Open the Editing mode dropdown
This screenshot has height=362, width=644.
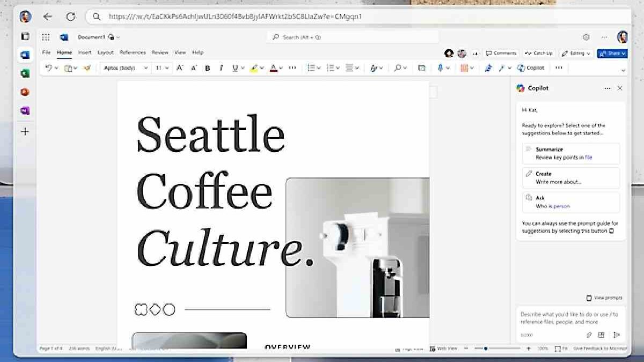coord(576,53)
